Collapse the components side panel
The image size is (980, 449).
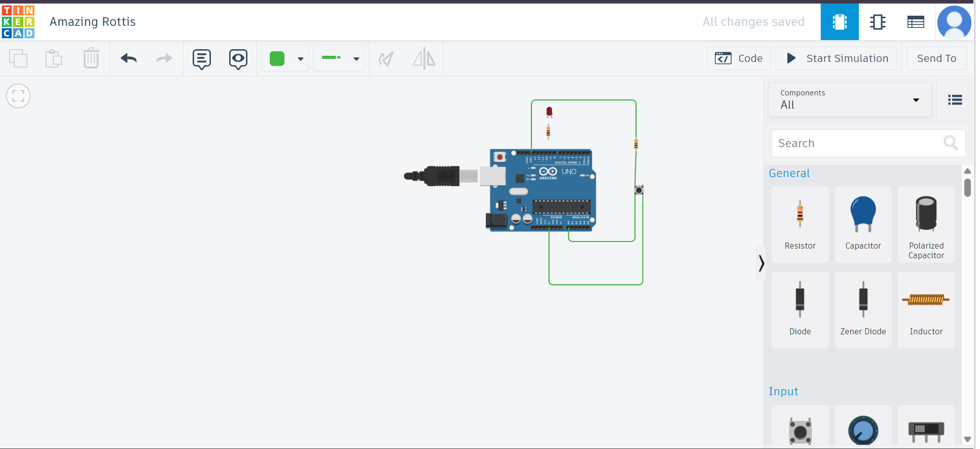pos(761,263)
